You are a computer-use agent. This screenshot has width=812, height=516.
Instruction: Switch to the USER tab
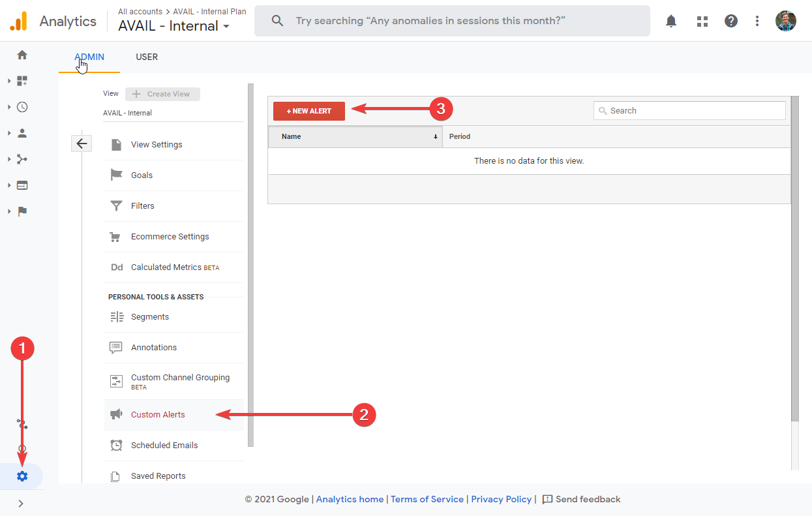pyautogui.click(x=147, y=57)
